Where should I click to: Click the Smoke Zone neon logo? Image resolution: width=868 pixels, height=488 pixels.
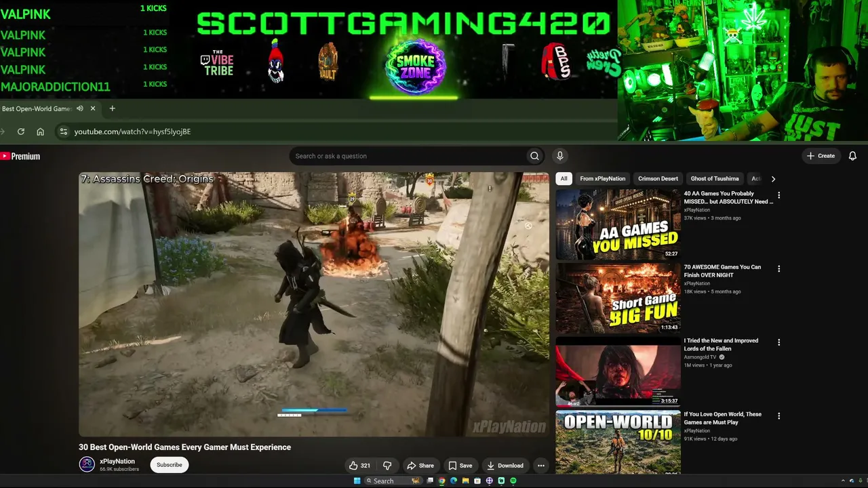415,66
